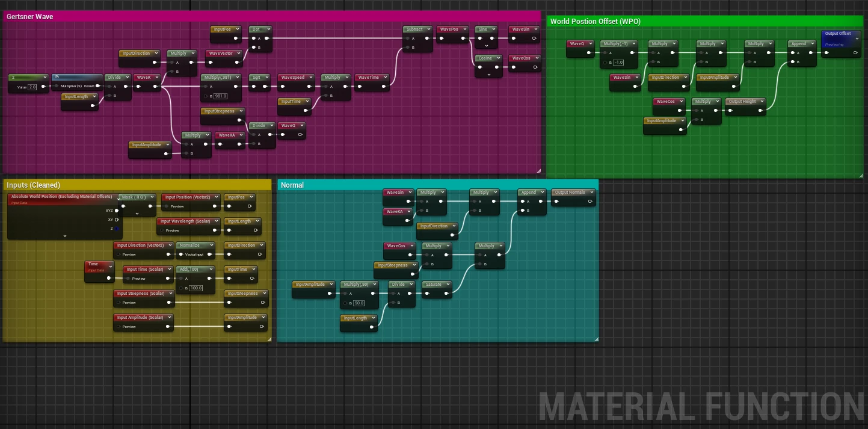Click the XY output pin on Absolute World Position
Screen dimensions: 868x429
(x=117, y=220)
